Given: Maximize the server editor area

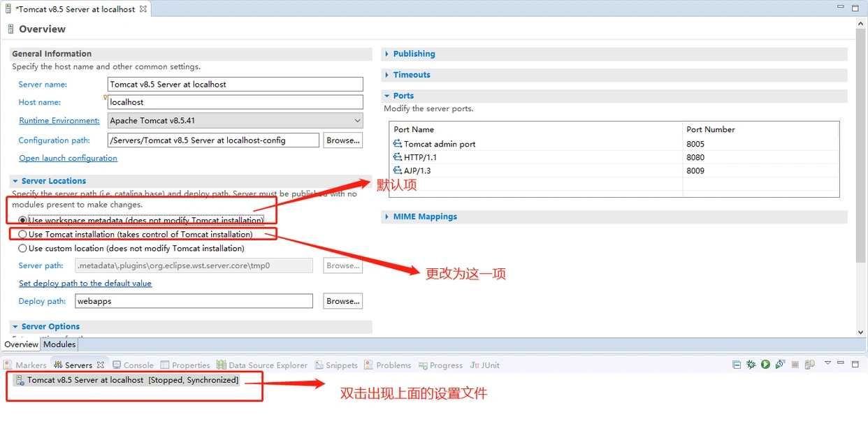Looking at the screenshot, I should (x=855, y=8).
